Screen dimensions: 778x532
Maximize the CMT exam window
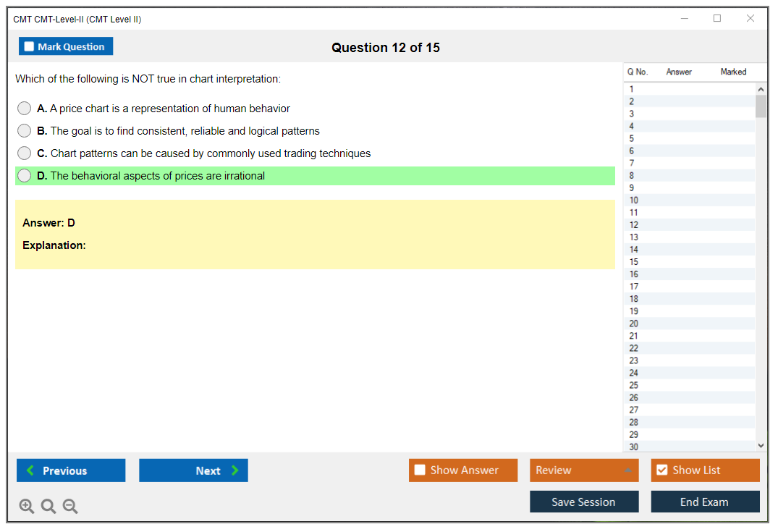click(x=717, y=19)
